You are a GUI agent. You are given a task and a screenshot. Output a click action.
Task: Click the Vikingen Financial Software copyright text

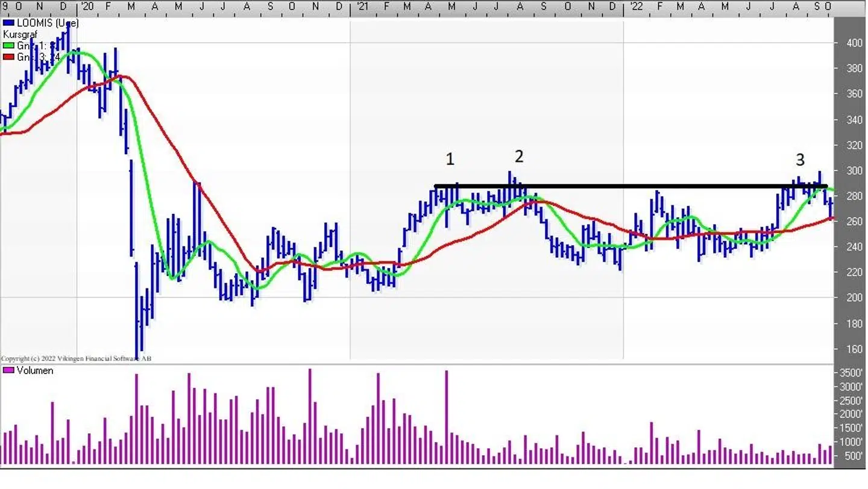point(76,359)
